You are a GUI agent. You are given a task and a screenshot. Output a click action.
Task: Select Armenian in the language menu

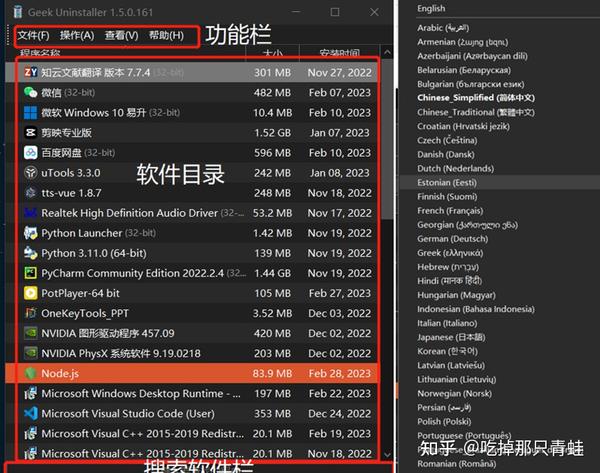coord(463,42)
